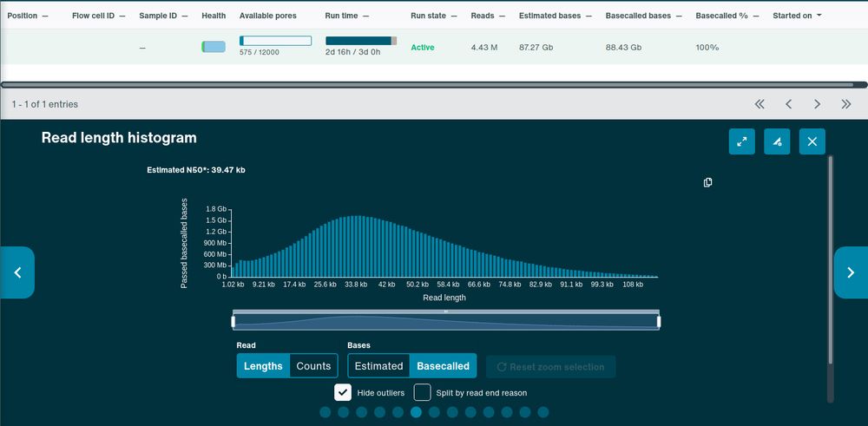Select the Lengths read option
This screenshot has height=426, width=868.
pos(263,365)
